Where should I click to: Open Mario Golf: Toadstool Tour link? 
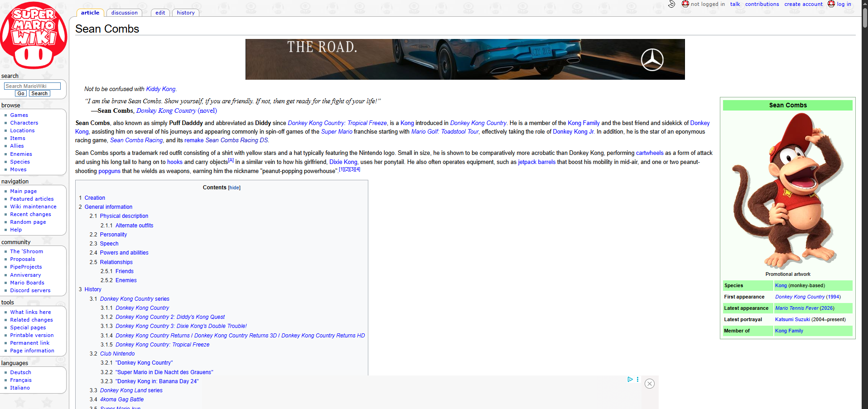point(445,132)
